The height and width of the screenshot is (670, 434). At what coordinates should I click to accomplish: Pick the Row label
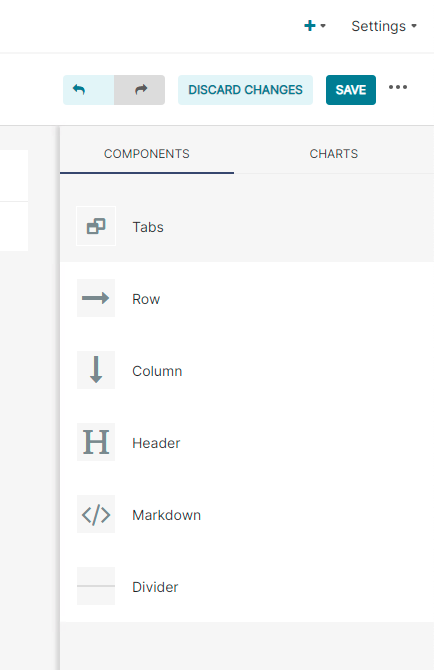click(x=146, y=299)
